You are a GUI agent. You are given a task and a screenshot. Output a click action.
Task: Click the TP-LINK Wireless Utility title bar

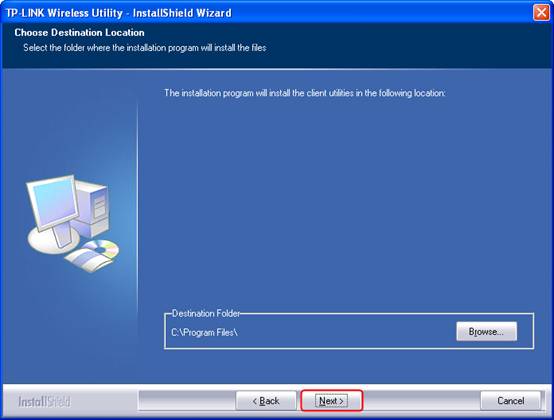[119, 13]
